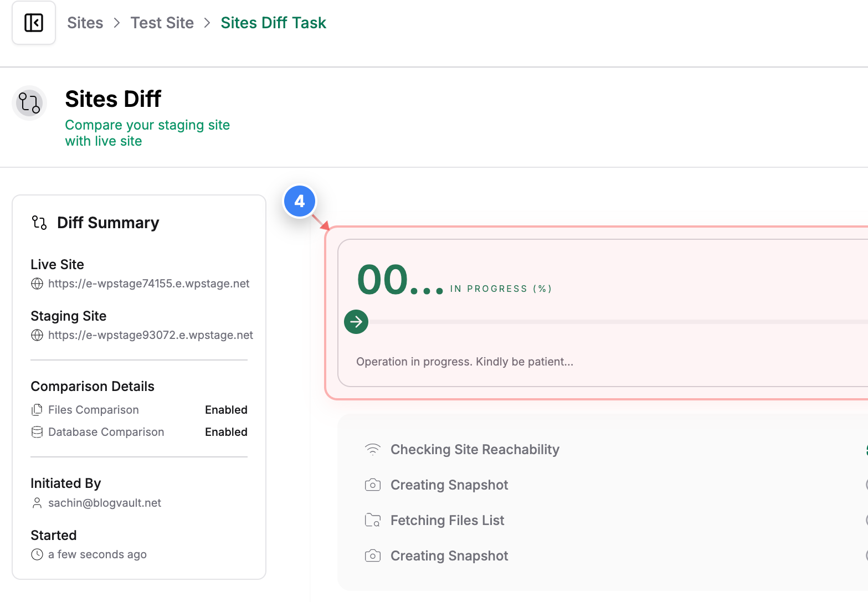Screen dimensions: 868x602
Task: Toggle Files Comparison from Enabled state
Action: click(226, 409)
